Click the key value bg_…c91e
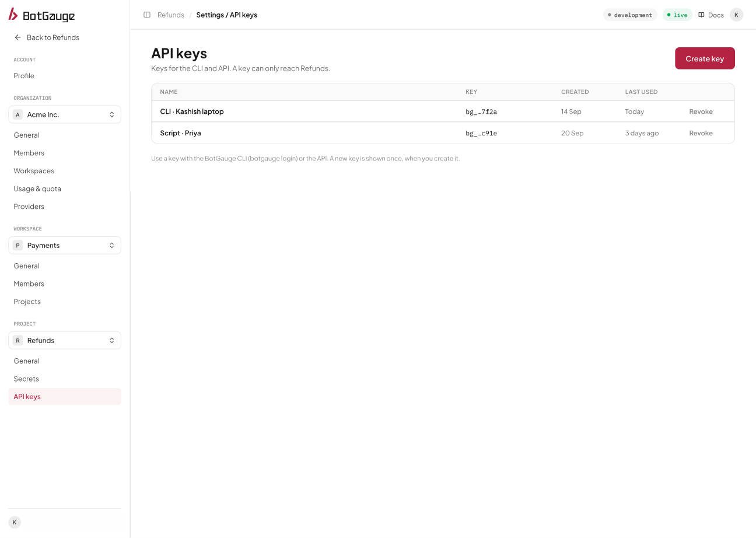756x538 pixels. (x=481, y=133)
